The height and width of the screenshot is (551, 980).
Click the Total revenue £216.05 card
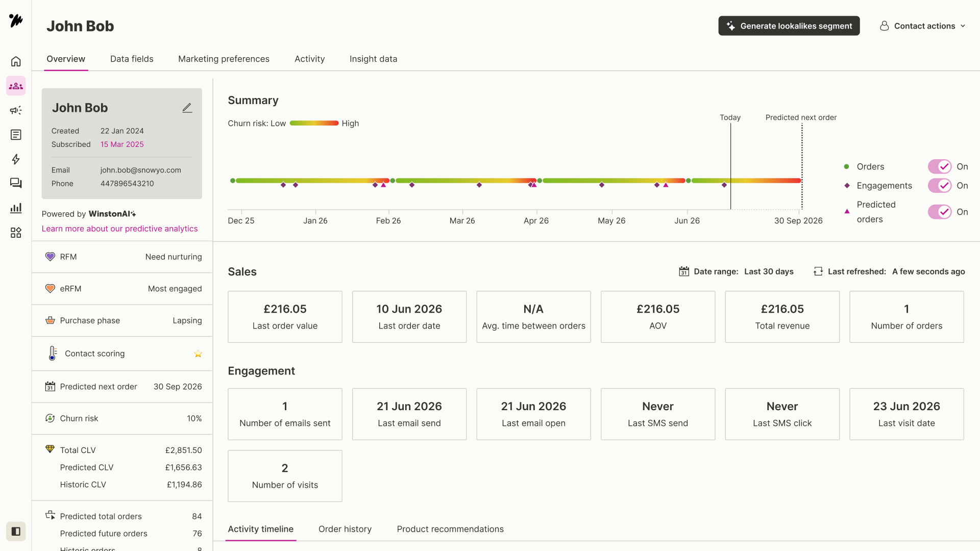[x=782, y=317]
